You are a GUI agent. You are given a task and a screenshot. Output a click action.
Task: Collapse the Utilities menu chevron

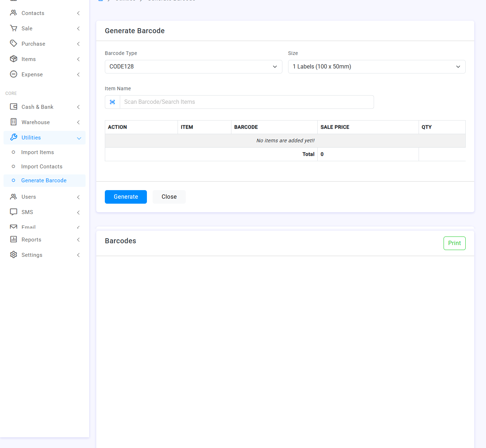click(79, 138)
